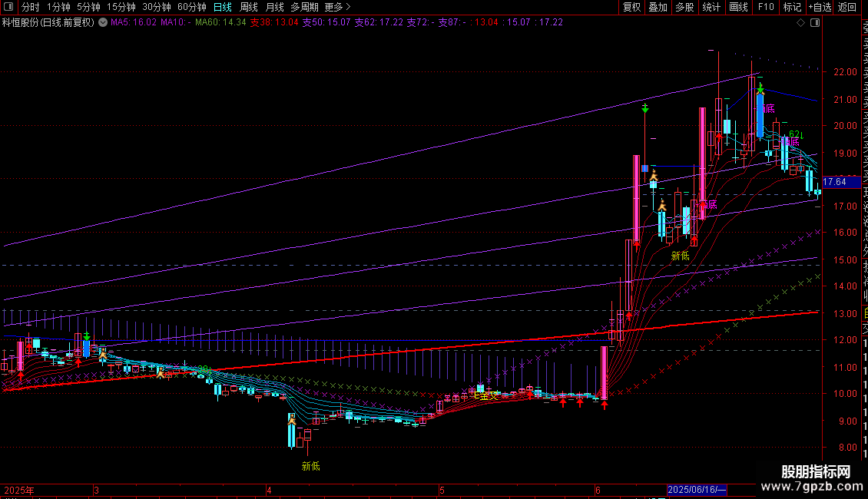Image resolution: width=868 pixels, height=499 pixels.
Task: Click the 8.00 price axis label
Action: click(847, 448)
